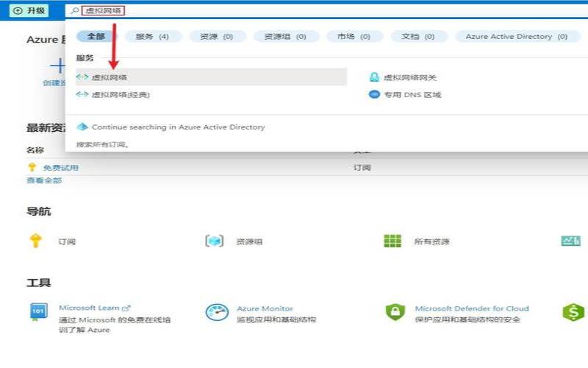This screenshot has height=368, width=588.
Task: Click the green dollar cost management icon
Action: pos(573,312)
